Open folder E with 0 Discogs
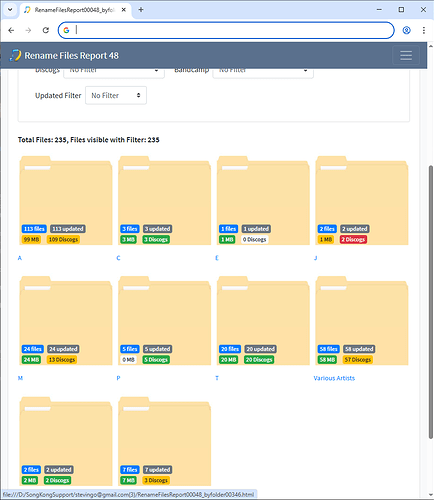This screenshot has height=500, width=434. point(263,200)
